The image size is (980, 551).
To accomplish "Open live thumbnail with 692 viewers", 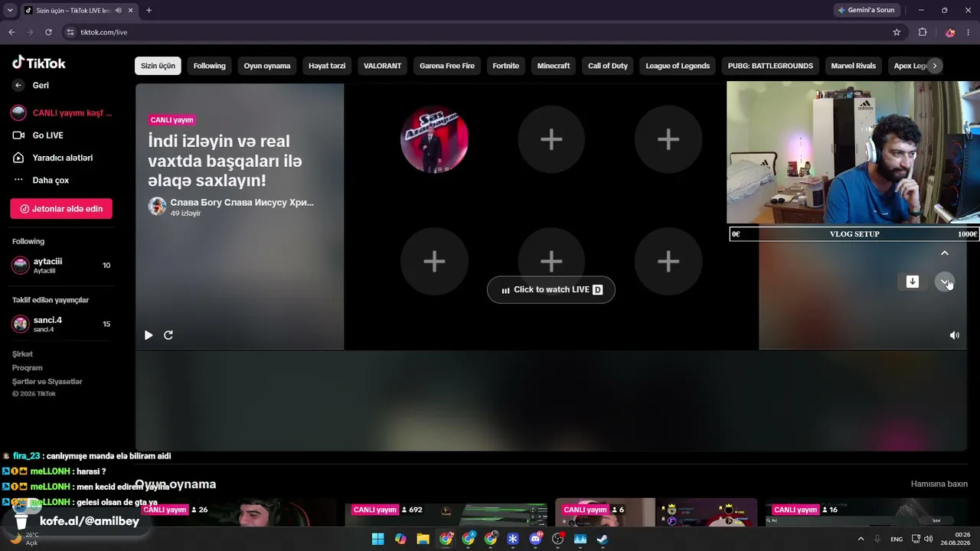I will [x=446, y=512].
